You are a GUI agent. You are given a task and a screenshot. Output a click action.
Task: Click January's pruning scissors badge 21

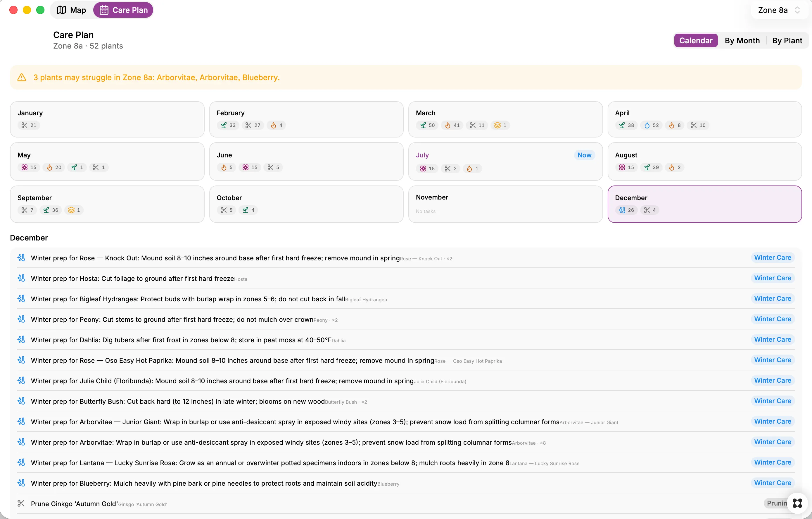(x=29, y=125)
